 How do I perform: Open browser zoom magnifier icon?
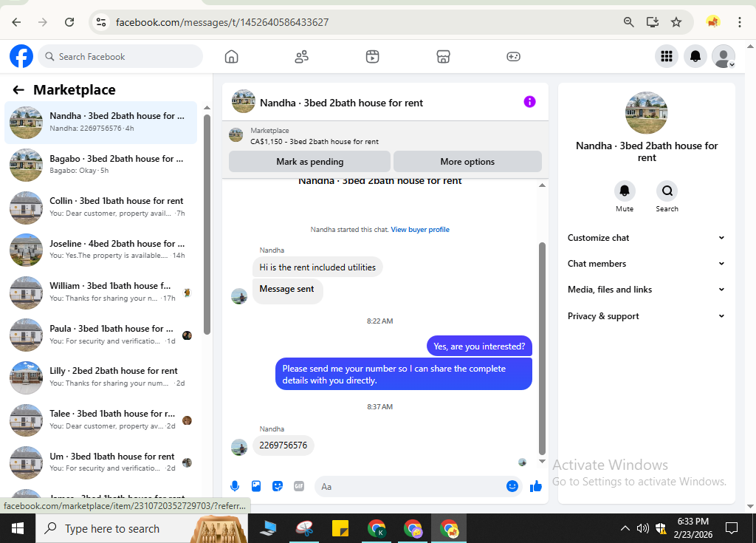click(628, 22)
